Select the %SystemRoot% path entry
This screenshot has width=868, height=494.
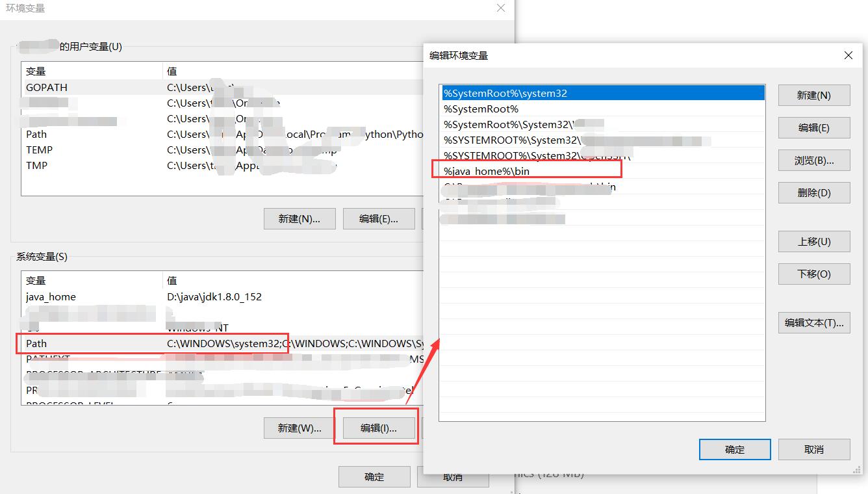click(x=481, y=109)
